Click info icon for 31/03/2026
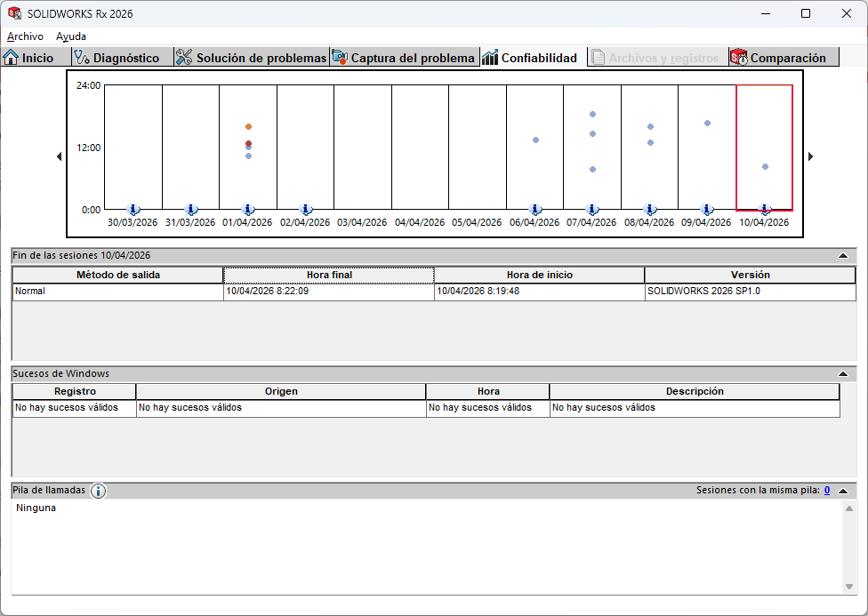868x616 pixels. pos(191,209)
